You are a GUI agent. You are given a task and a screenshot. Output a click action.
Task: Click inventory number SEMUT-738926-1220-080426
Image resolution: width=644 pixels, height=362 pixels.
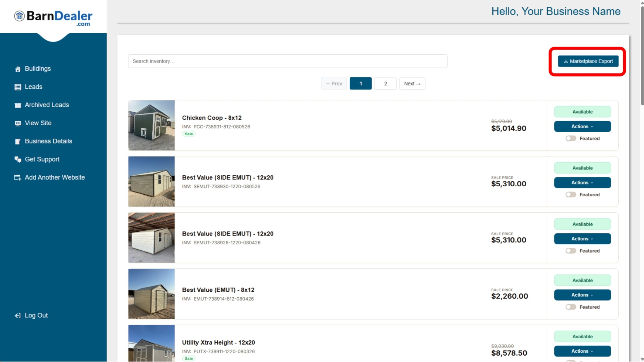pos(227,243)
